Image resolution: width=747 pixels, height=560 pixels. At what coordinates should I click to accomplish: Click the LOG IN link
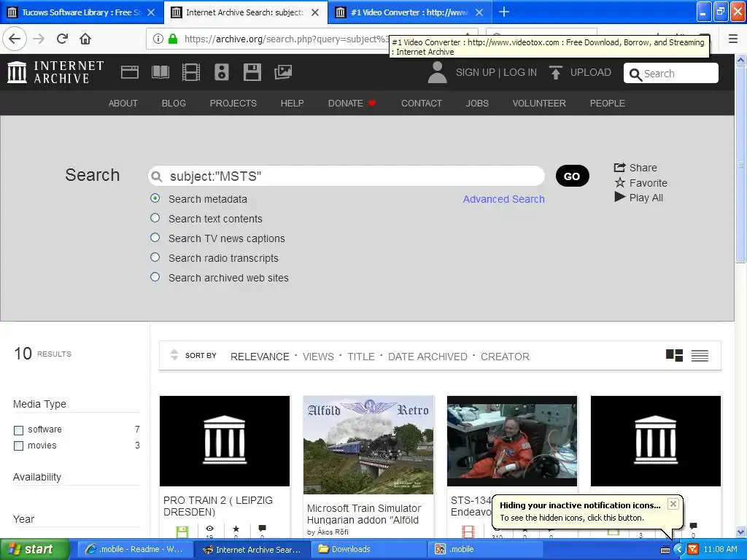coord(519,72)
